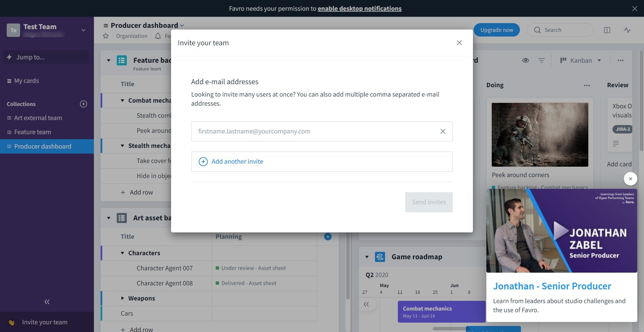
Task: Collapse the Game roadmap widget
Action: pos(367,257)
